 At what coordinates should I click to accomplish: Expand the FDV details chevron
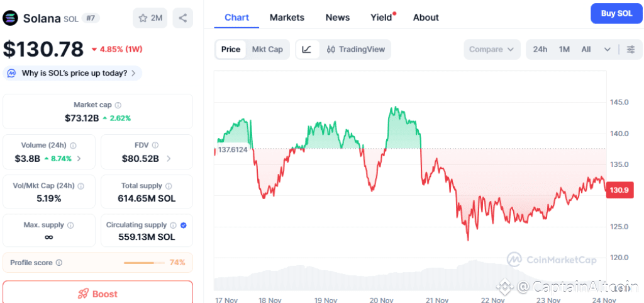pos(168,159)
